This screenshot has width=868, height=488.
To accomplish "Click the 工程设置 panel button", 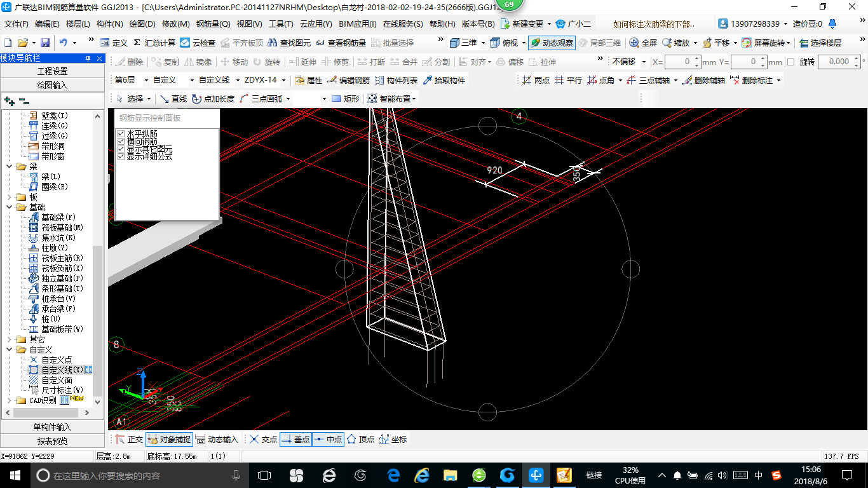I will [52, 71].
